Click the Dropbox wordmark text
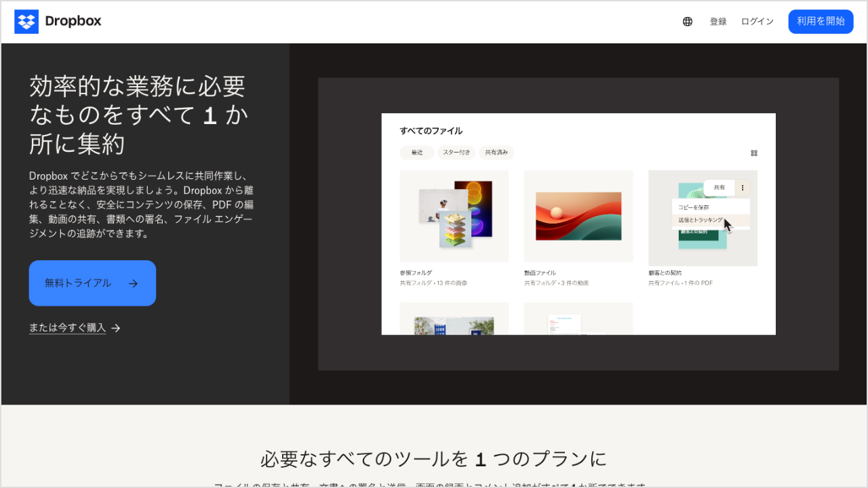 click(73, 21)
